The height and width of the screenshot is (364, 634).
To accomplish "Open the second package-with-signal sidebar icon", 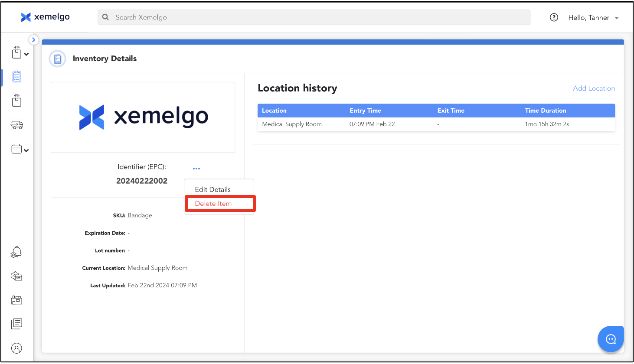I will [x=16, y=101].
